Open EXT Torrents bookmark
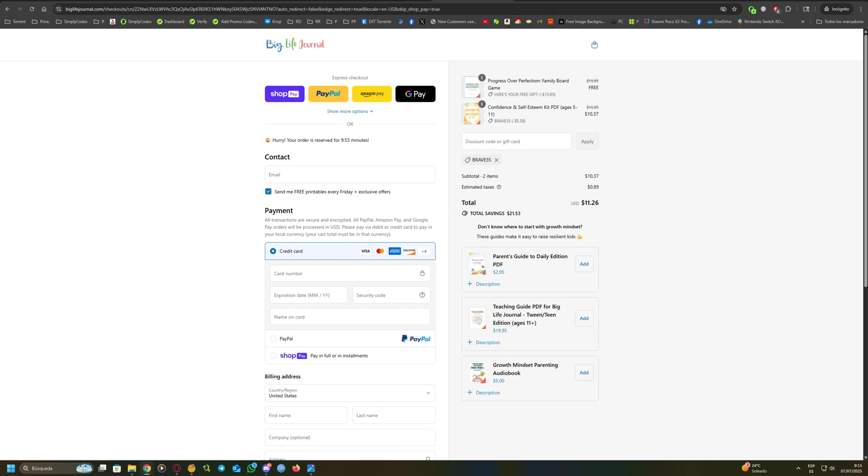Image resolution: width=868 pixels, height=476 pixels. [377, 21]
